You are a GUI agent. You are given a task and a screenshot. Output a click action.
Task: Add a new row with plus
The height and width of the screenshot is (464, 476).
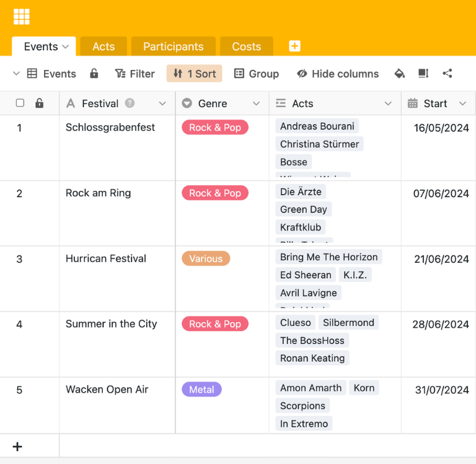17,447
